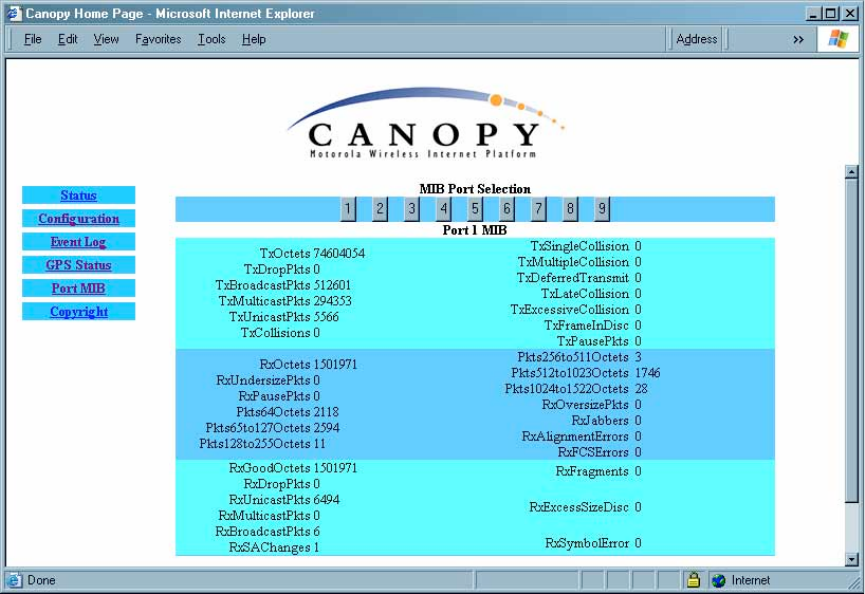Click the Pkts1024to1522Octets 28 entry

tap(576, 389)
